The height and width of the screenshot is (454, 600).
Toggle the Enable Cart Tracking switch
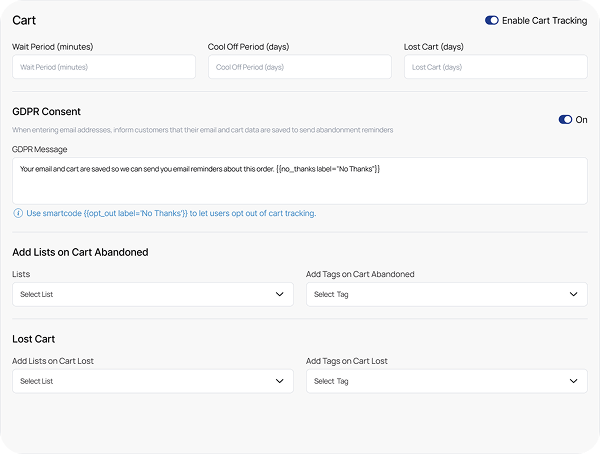pyautogui.click(x=491, y=20)
